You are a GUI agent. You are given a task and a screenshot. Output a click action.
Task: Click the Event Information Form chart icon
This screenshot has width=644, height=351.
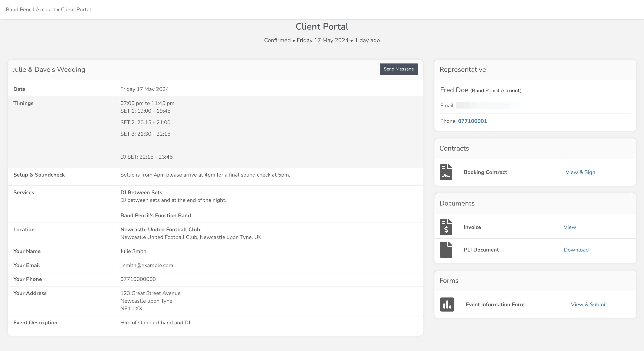tap(447, 305)
